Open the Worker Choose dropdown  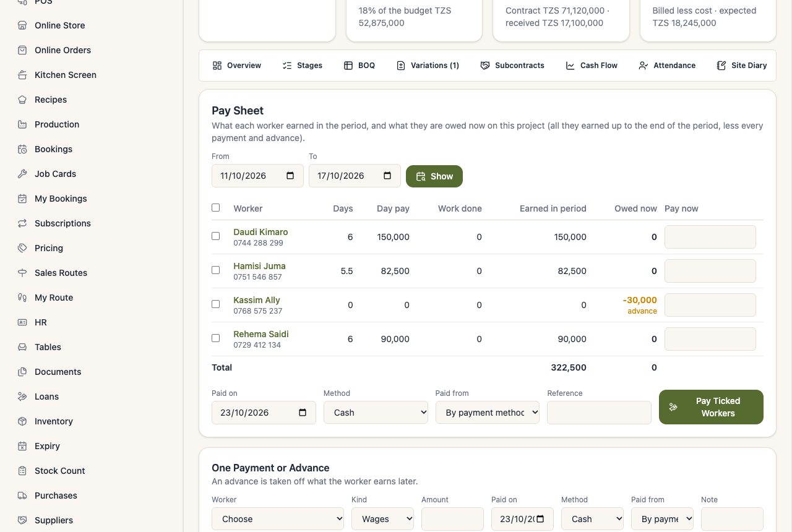pos(278,519)
